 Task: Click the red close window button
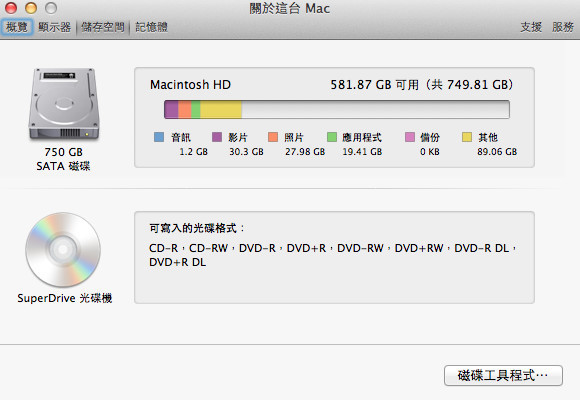[x=11, y=8]
